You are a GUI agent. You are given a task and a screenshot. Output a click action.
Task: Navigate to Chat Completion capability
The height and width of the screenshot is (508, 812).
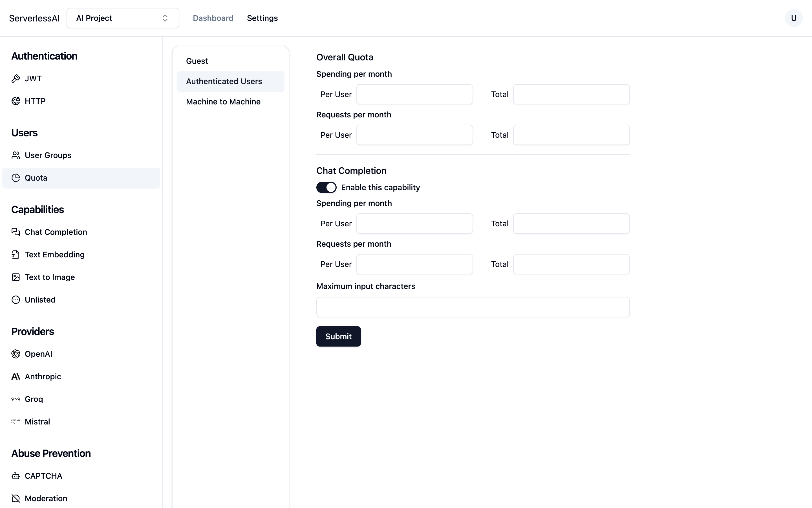click(81, 232)
